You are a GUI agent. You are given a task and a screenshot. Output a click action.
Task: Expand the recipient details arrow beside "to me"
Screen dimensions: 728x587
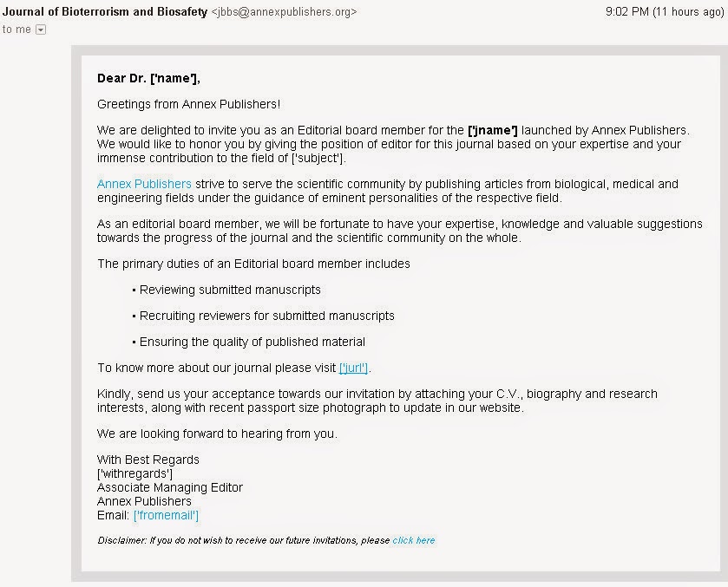click(x=41, y=29)
